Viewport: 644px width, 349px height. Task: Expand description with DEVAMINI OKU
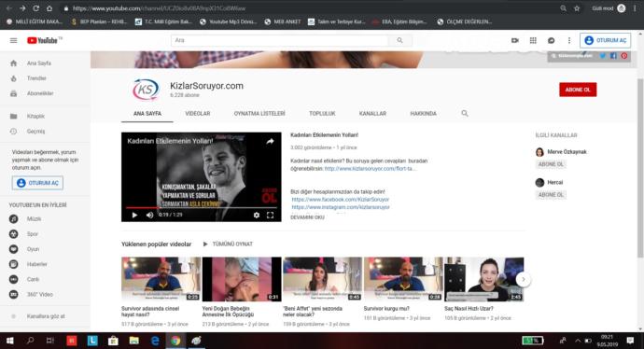coord(307,217)
